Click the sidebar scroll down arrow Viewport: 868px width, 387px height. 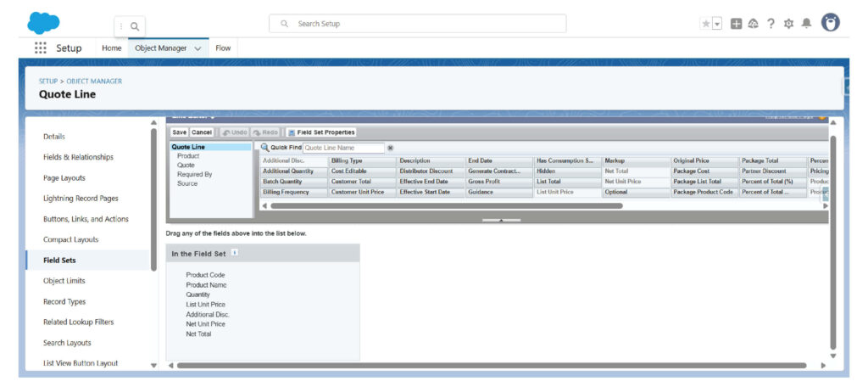154,366
